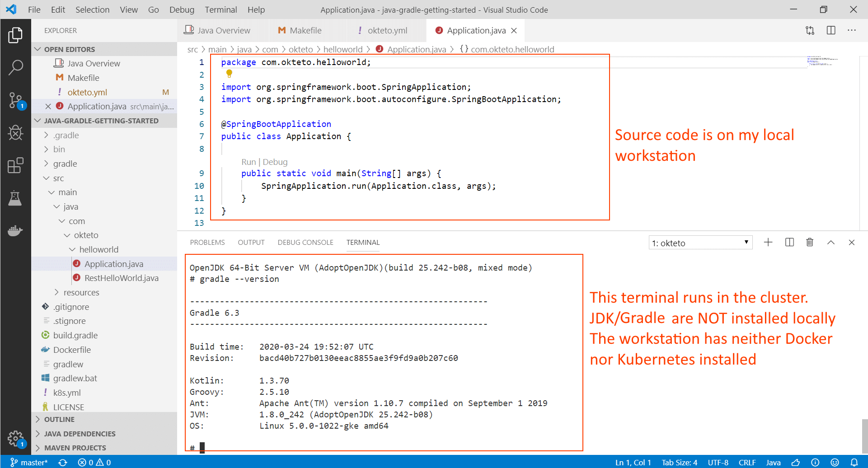Open the Search view in activity bar
The image size is (868, 468).
15,68
